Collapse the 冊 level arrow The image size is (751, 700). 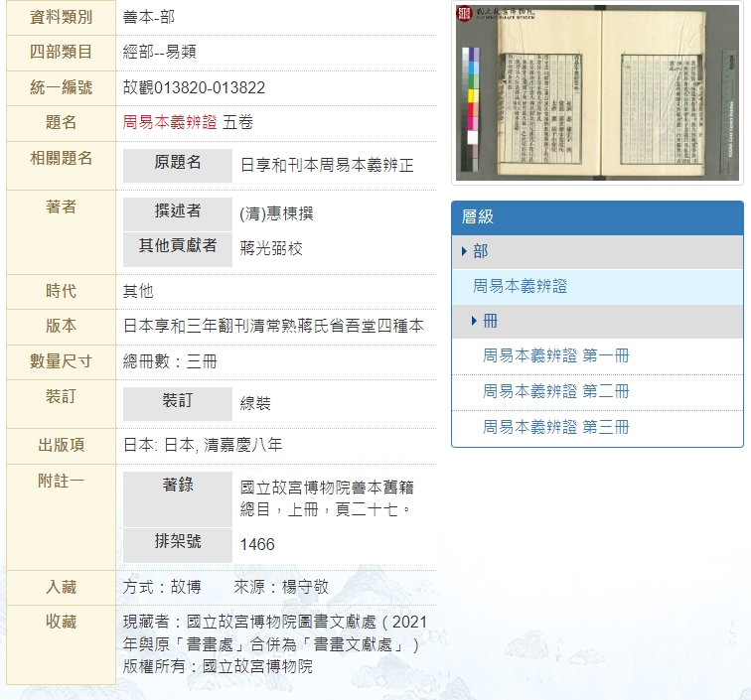(x=475, y=321)
